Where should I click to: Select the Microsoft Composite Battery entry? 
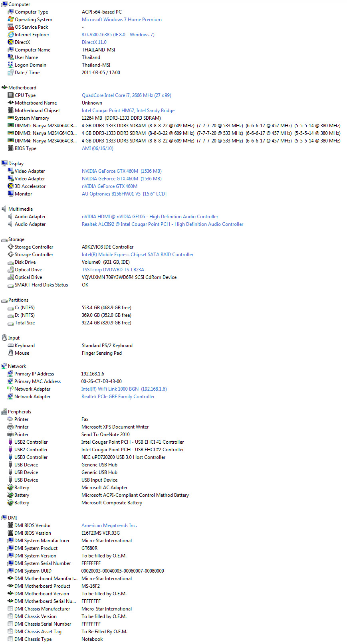pyautogui.click(x=112, y=503)
